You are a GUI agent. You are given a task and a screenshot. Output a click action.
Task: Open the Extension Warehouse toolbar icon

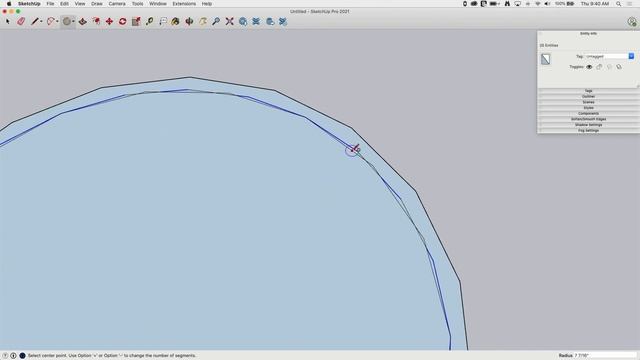[x=256, y=21]
